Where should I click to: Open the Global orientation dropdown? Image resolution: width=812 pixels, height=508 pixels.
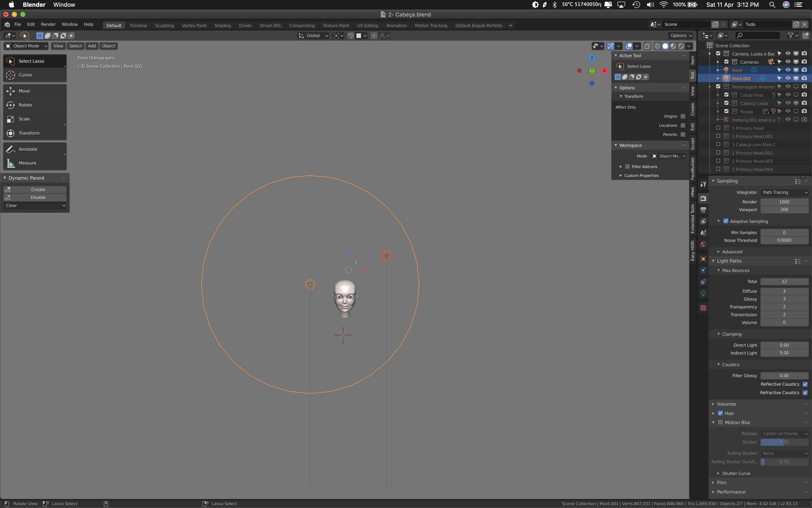coord(313,36)
